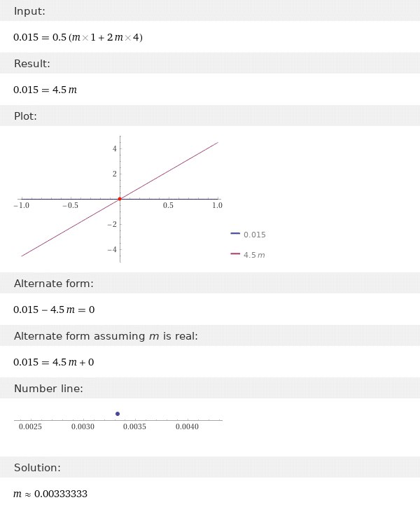
Task: Click the 4.5 m legend label
Action: tap(254, 255)
